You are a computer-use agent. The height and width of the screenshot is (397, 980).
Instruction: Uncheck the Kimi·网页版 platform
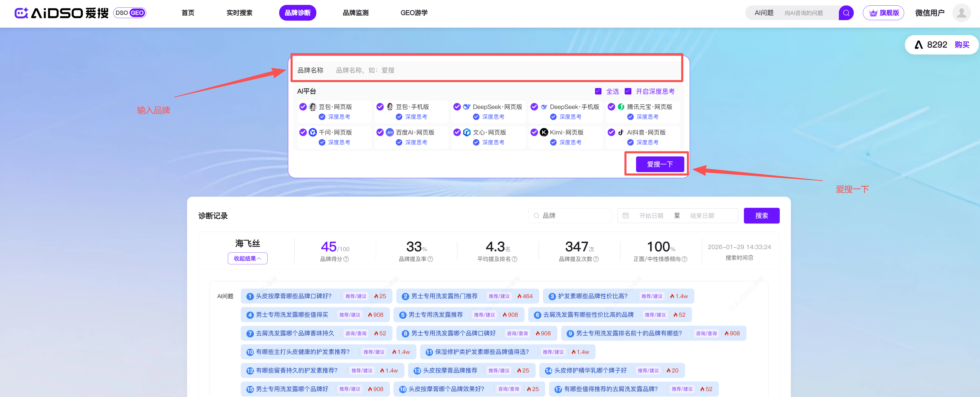pos(534,132)
